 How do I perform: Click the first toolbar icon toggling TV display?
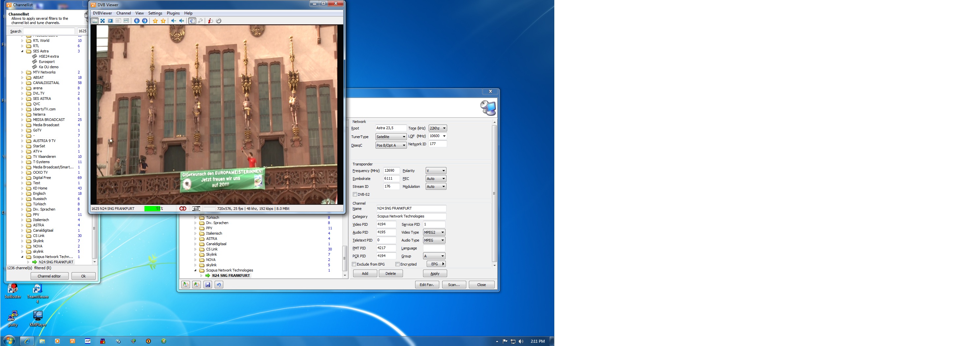pyautogui.click(x=95, y=21)
